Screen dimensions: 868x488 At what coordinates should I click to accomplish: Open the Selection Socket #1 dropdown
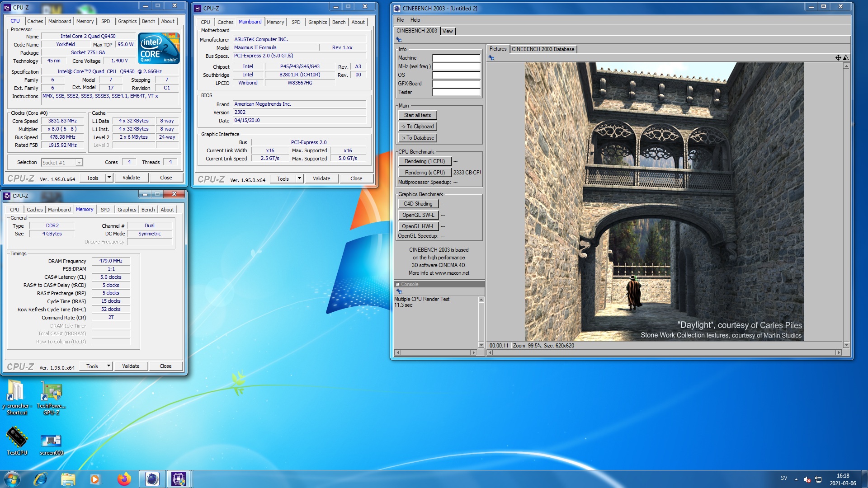coord(62,163)
